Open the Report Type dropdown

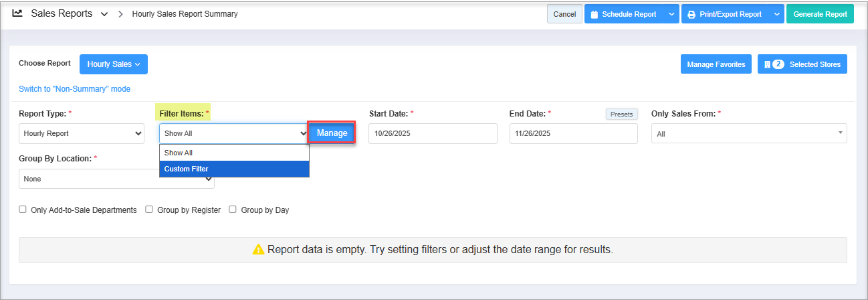click(x=82, y=133)
